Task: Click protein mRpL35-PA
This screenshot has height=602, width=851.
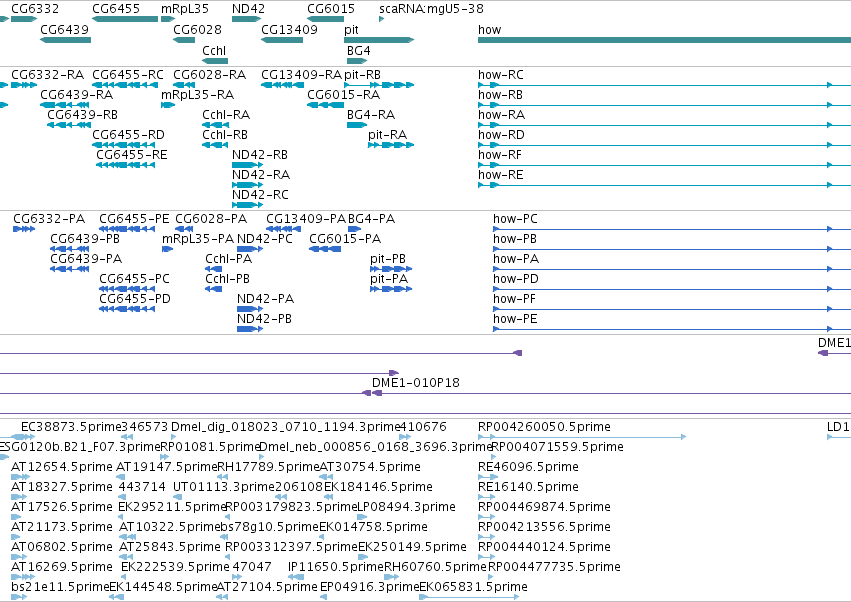Action: (198, 239)
